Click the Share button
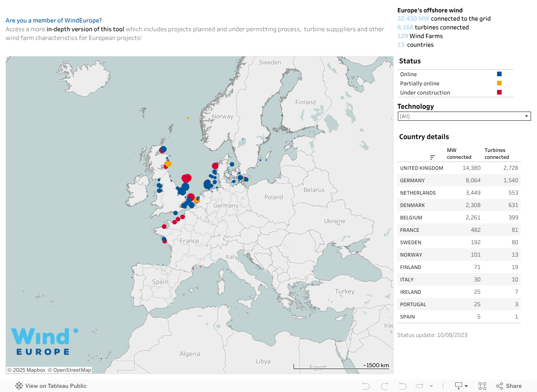The image size is (537, 392). pos(509,386)
